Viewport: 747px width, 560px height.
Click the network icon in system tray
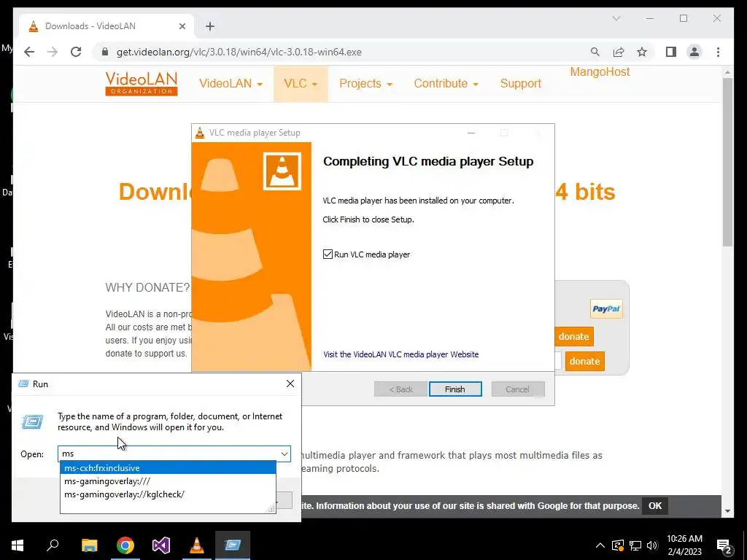tap(635, 545)
